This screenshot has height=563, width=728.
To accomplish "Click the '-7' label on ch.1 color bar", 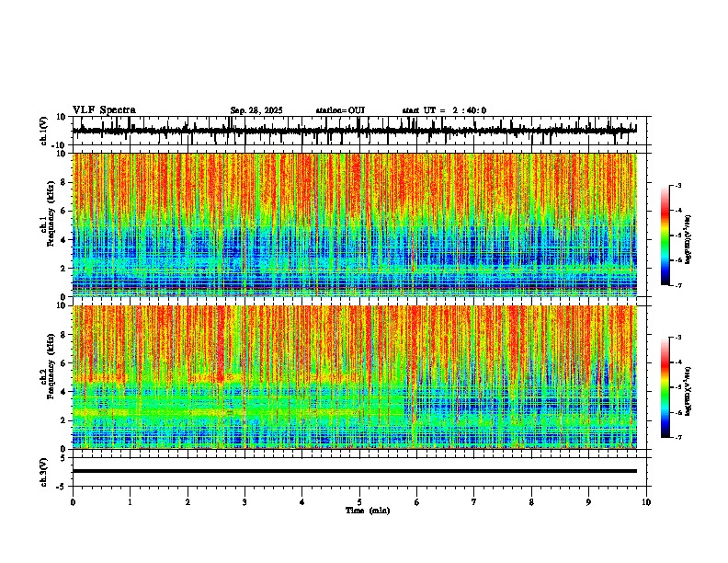I will click(x=678, y=285).
